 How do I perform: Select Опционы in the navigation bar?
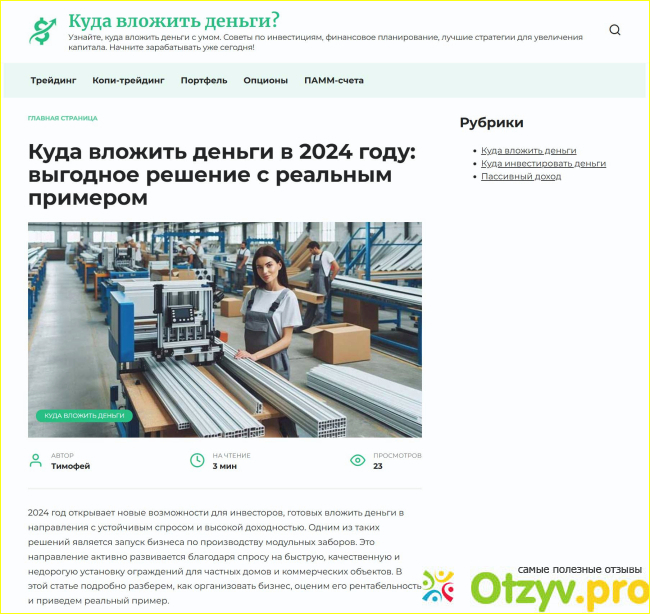pos(265,80)
